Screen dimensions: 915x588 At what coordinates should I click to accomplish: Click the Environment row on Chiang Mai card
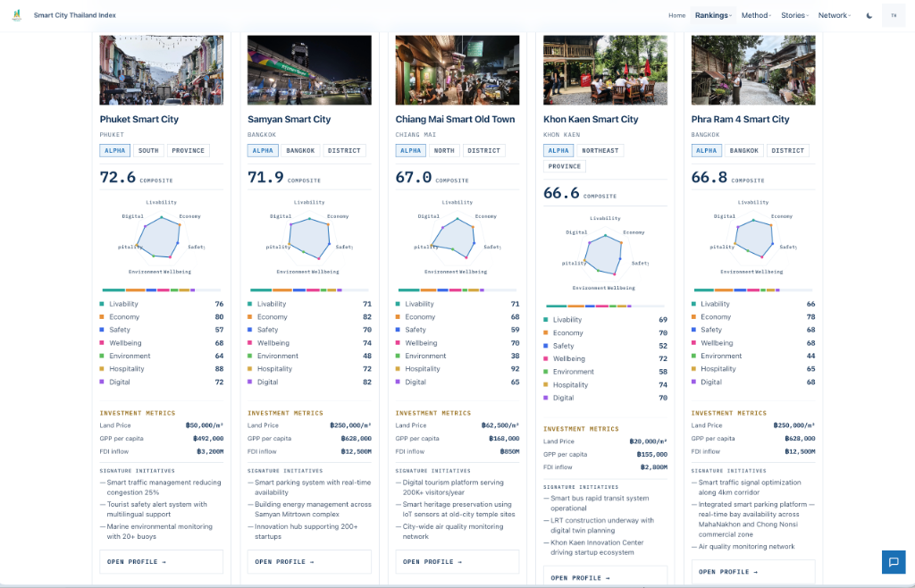point(457,356)
